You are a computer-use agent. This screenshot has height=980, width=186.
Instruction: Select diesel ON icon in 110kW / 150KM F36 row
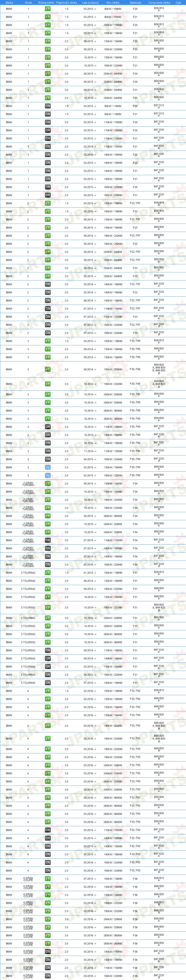coord(47,968)
